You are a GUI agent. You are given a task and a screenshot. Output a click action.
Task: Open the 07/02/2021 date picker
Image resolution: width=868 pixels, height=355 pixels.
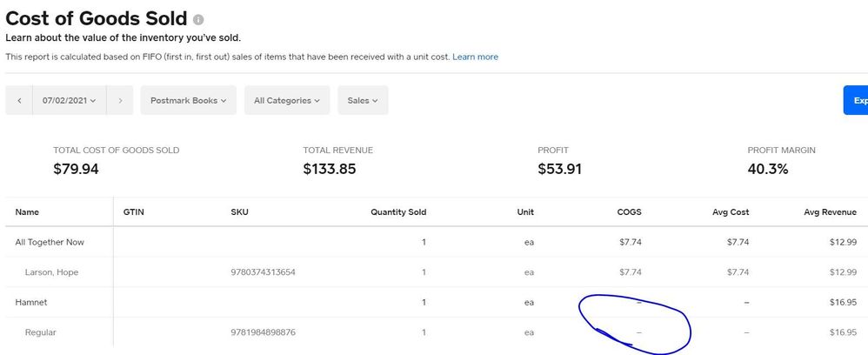tap(70, 100)
